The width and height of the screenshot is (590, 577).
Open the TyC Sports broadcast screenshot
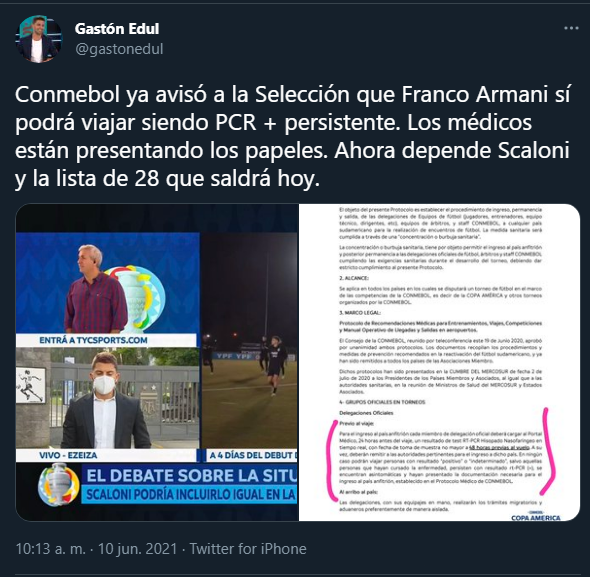coord(157,362)
